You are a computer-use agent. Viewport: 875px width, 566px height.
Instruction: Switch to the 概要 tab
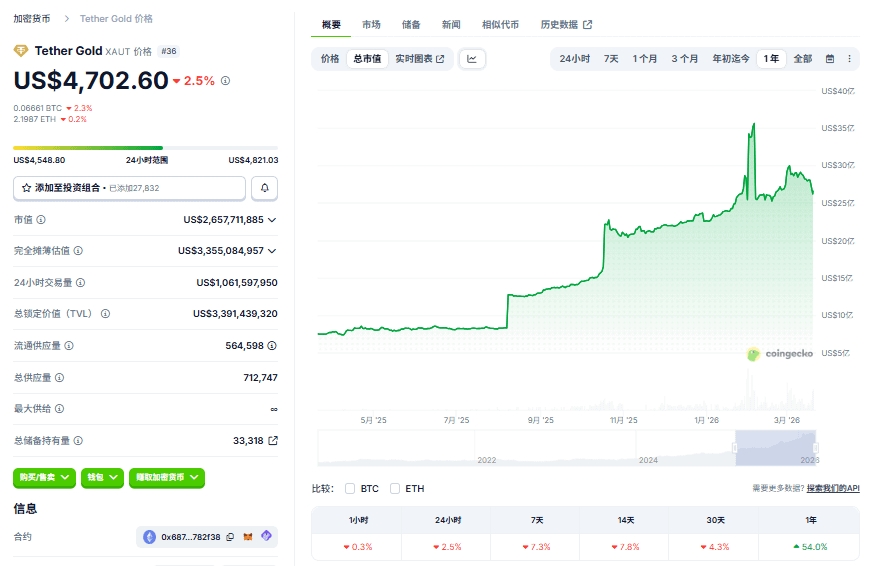coord(331,25)
